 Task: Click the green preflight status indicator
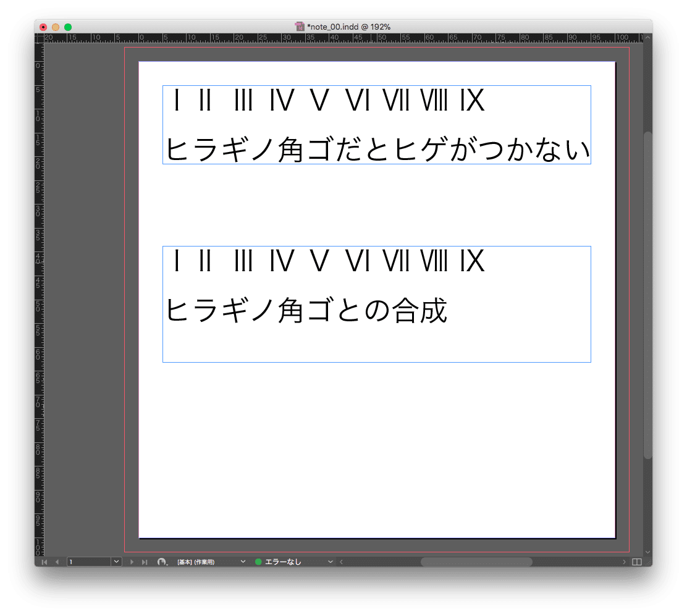click(x=258, y=562)
